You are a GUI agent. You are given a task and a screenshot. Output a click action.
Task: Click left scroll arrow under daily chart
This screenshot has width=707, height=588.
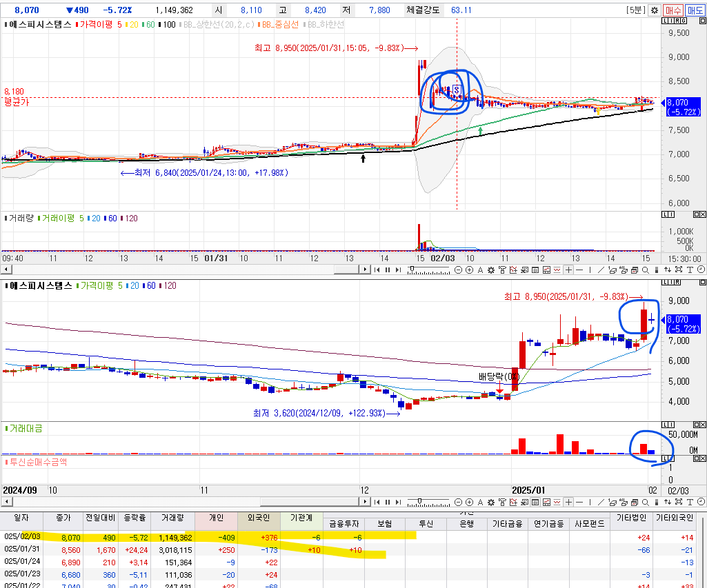point(6,502)
